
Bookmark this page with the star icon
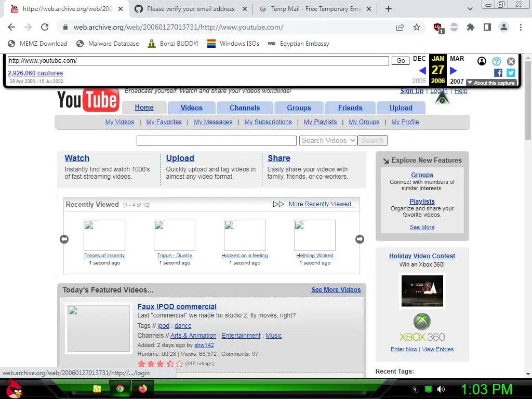417,27
